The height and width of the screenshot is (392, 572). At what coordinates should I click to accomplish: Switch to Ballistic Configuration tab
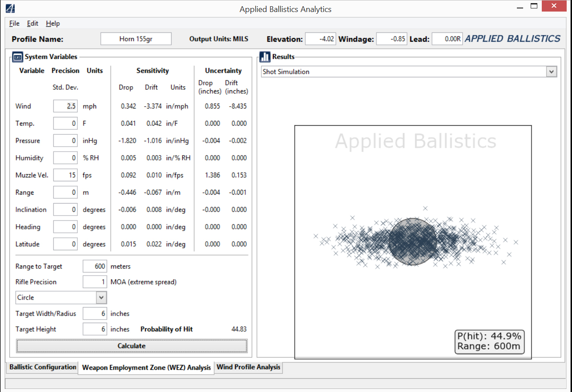click(x=43, y=367)
